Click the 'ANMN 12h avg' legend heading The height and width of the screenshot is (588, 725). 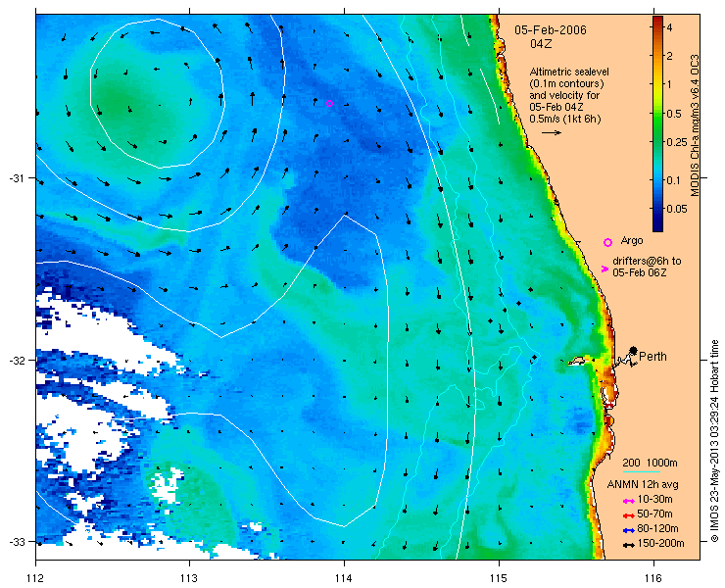click(x=643, y=485)
